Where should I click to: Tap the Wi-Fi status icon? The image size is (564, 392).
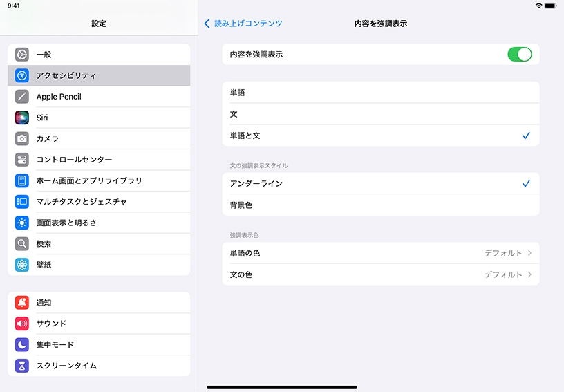(x=538, y=6)
